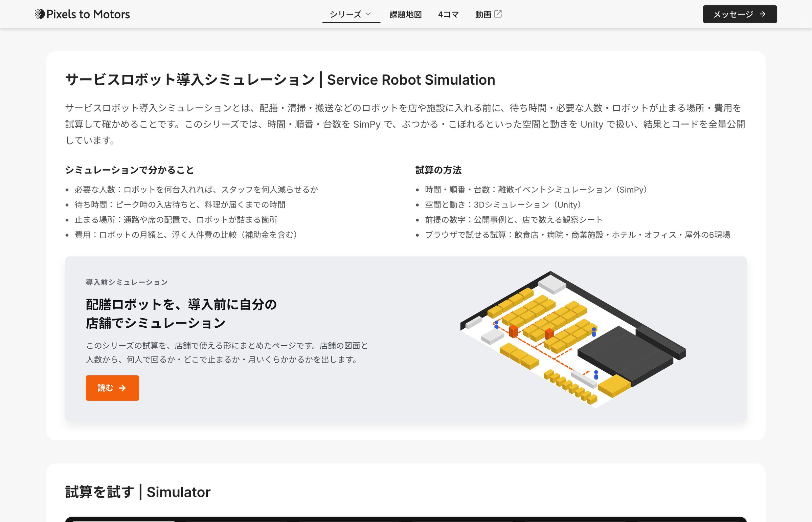The width and height of the screenshot is (812, 522).
Task: Click the bullet starting ブラウザで試せる試算
Action: coord(577,235)
